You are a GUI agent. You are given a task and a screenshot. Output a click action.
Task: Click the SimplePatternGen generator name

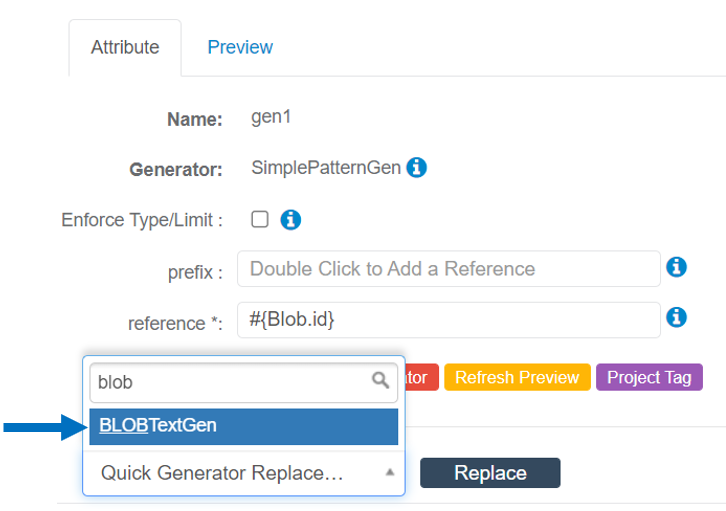pos(326,168)
